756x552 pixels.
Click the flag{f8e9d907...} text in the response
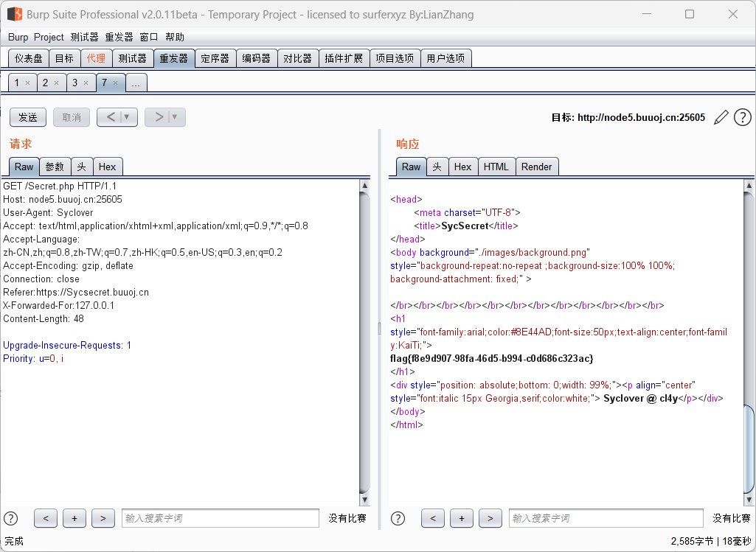[492, 358]
